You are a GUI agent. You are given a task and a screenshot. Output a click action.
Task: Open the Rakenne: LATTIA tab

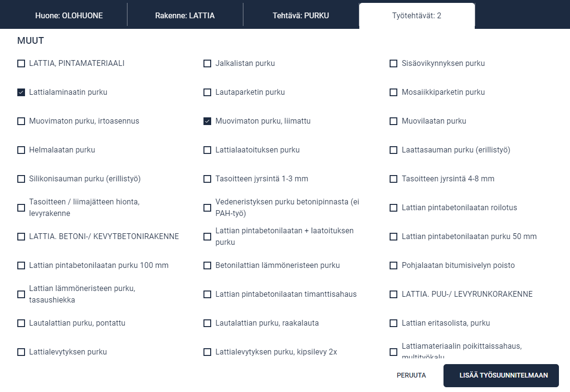pyautogui.click(x=185, y=15)
